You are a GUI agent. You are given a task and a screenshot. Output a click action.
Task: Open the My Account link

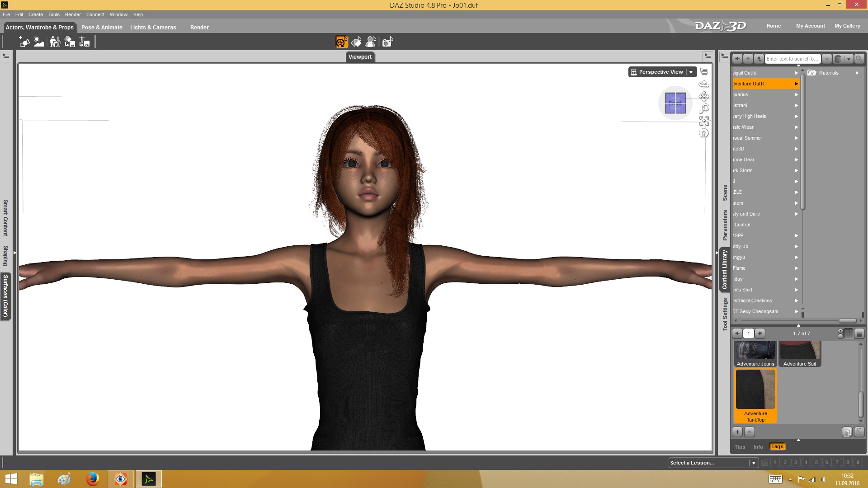point(810,26)
